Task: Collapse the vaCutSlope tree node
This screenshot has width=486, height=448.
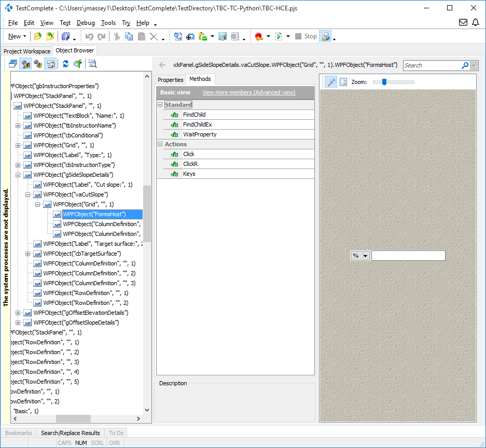Action: (28, 194)
